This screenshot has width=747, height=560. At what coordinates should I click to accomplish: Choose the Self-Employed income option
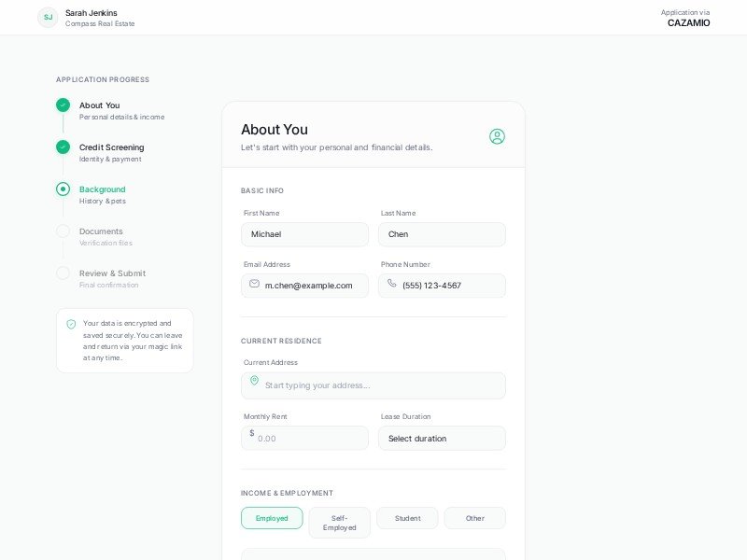coord(339,523)
